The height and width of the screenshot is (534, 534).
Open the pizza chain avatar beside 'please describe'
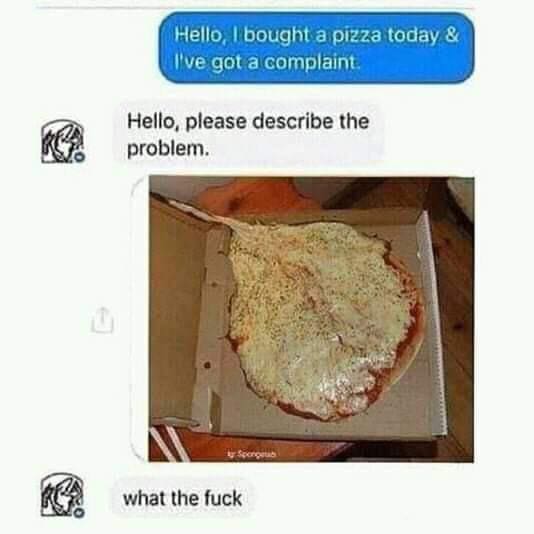[63, 142]
